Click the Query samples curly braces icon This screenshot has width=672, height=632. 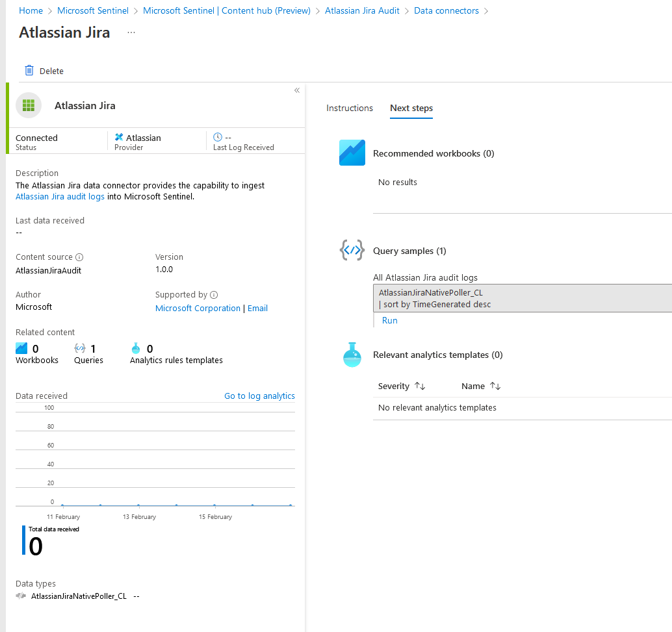pyautogui.click(x=352, y=250)
